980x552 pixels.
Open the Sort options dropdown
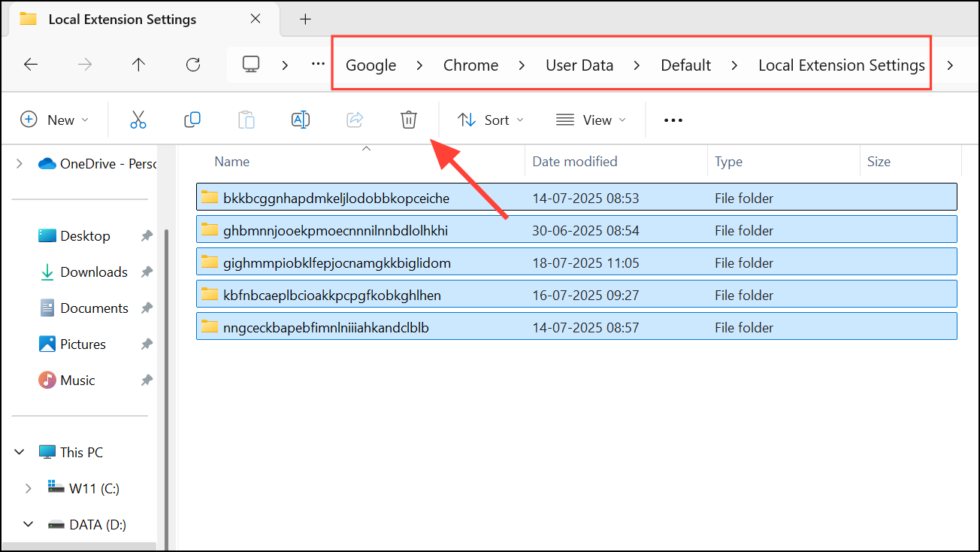pos(490,120)
